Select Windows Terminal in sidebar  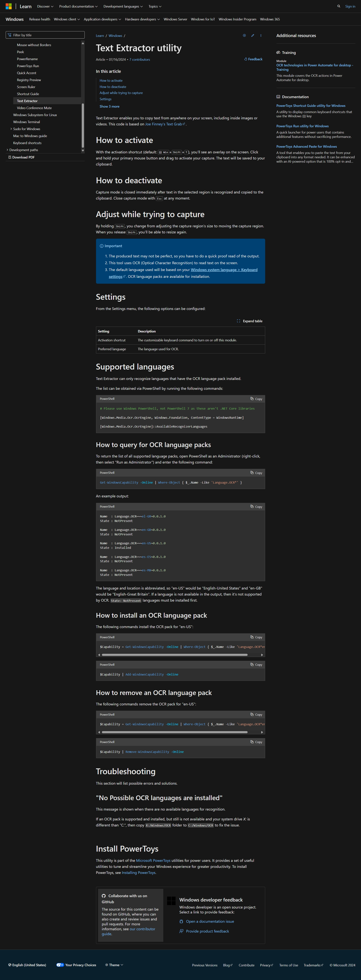(x=27, y=122)
